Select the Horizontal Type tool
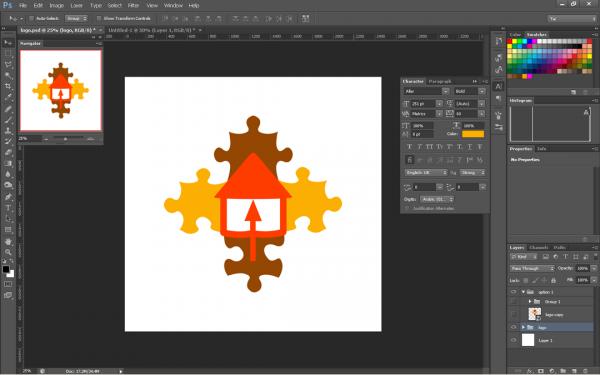 tap(8, 208)
